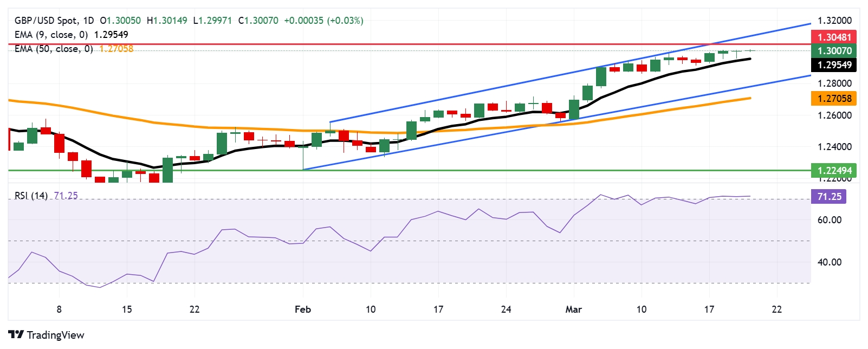The width and height of the screenshot is (868, 349).
Task: Click the TradingView logo icon
Action: coord(16,335)
